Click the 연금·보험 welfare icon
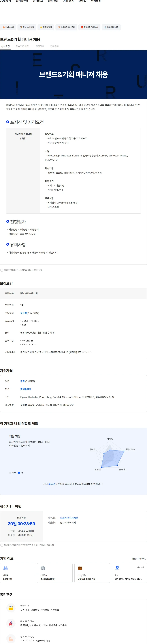 pyautogui.click(x=11, y=608)
